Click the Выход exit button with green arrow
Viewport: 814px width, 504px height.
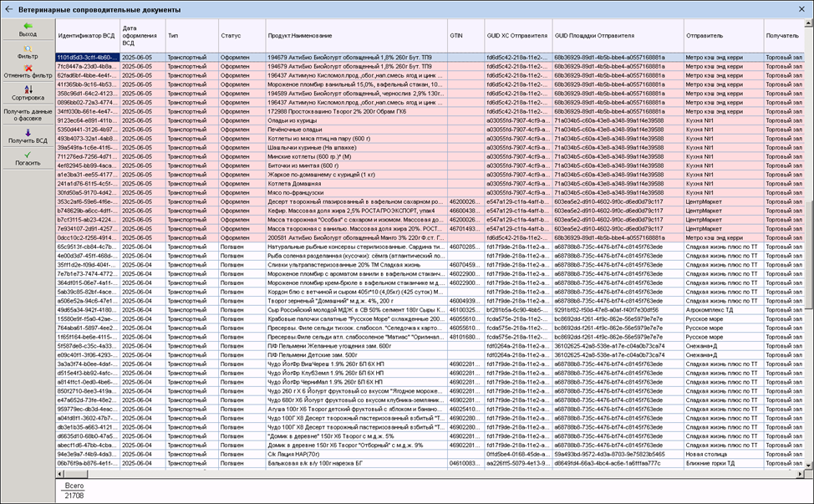[x=28, y=29]
